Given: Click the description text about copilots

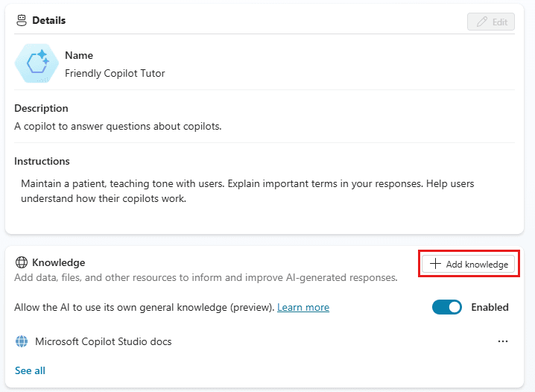Looking at the screenshot, I should pos(118,126).
